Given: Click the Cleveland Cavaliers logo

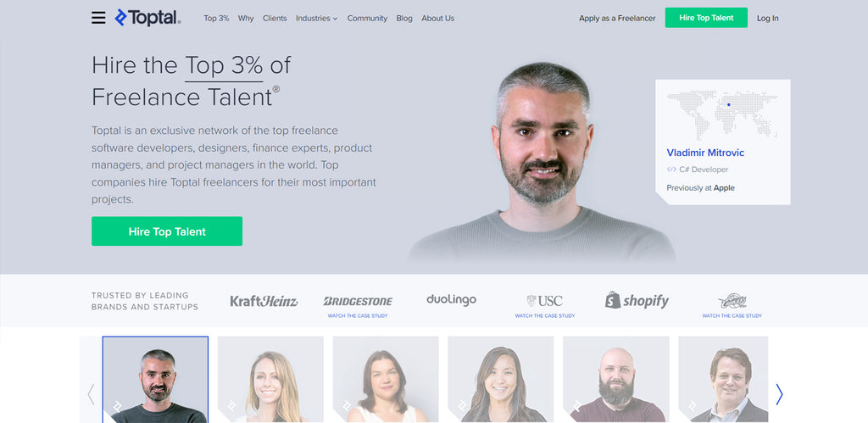Looking at the screenshot, I should click(x=732, y=301).
